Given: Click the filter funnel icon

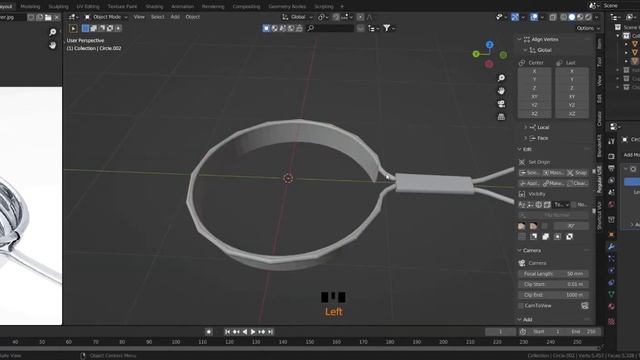Looking at the screenshot, I should (387, 28).
